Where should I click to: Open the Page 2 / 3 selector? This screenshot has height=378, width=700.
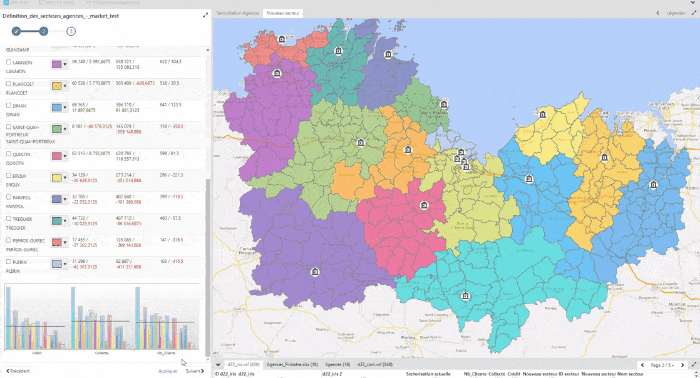(662, 365)
